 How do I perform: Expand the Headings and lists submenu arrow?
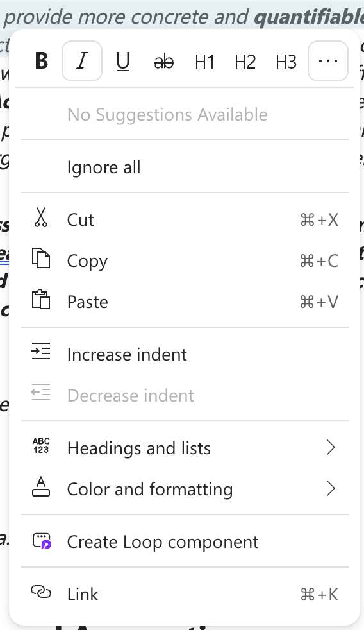pos(331,448)
